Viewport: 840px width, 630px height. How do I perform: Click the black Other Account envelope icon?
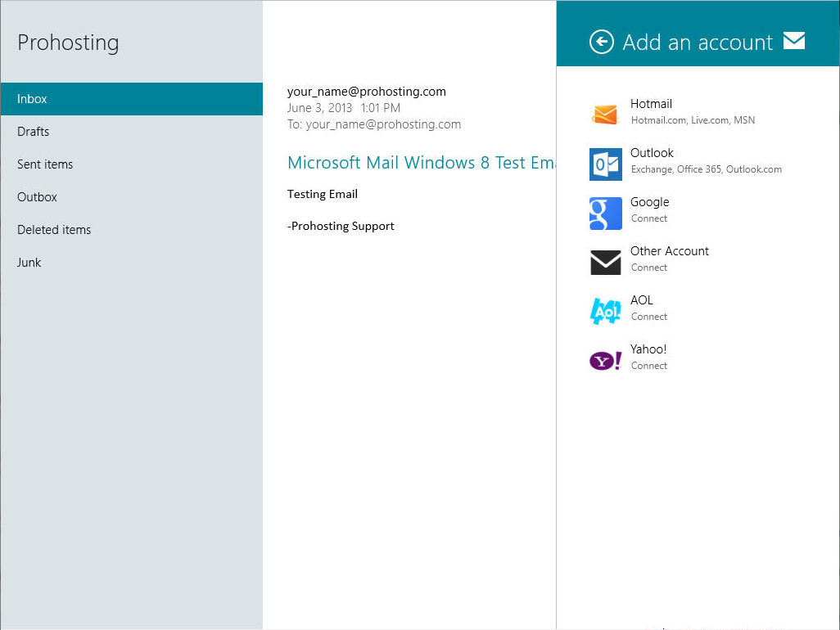tap(605, 263)
